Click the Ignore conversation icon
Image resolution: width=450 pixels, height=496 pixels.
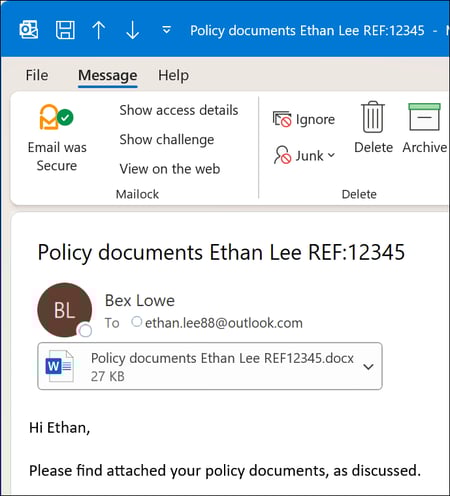[x=282, y=119]
